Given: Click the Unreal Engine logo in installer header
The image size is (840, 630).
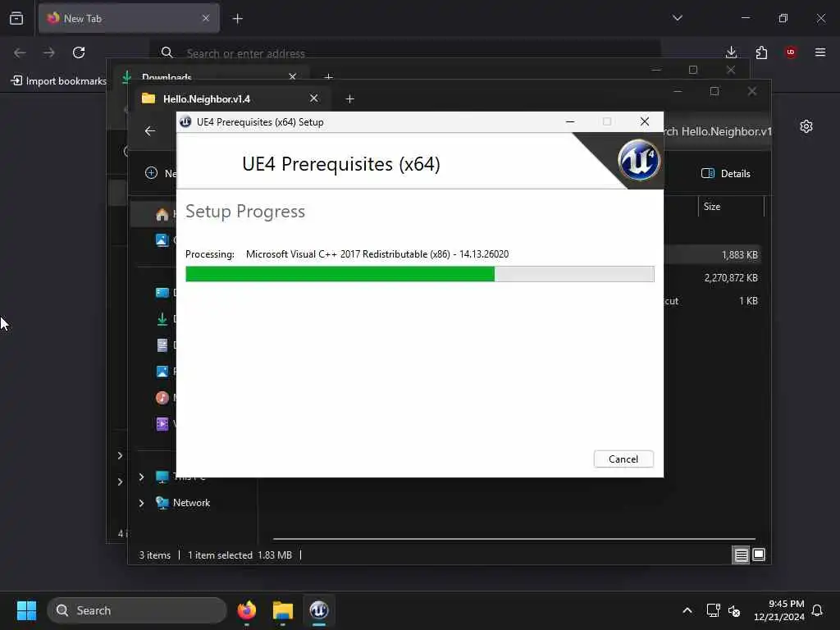Looking at the screenshot, I should coord(638,160).
